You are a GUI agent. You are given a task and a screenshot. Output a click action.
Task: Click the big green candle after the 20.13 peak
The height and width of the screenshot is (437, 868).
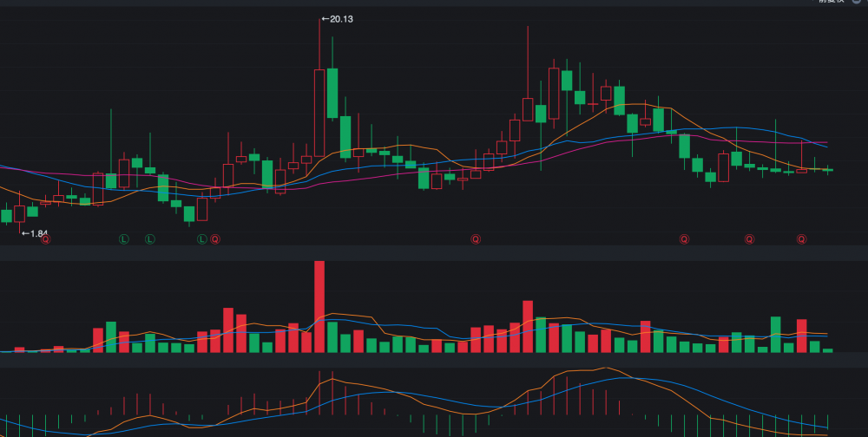pos(332,94)
